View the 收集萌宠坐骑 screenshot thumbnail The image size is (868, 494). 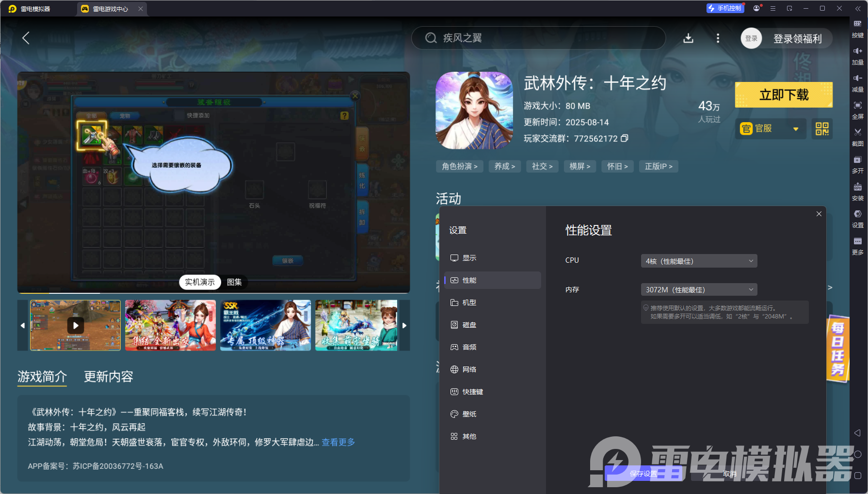[356, 325]
